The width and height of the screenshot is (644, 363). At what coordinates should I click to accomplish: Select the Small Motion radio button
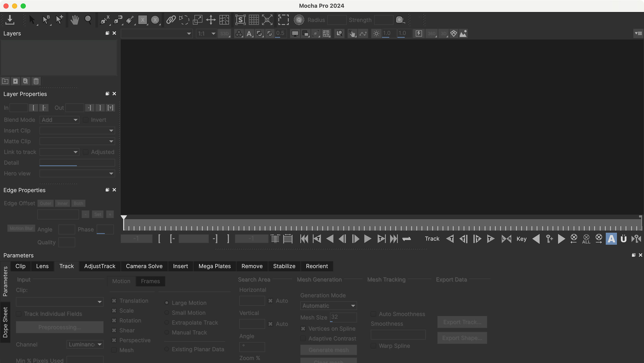point(167,313)
